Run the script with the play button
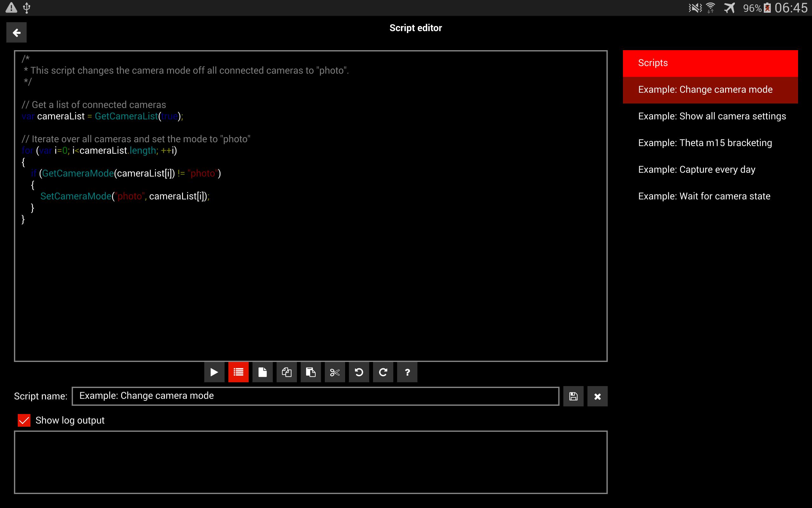This screenshot has height=508, width=812. tap(214, 372)
